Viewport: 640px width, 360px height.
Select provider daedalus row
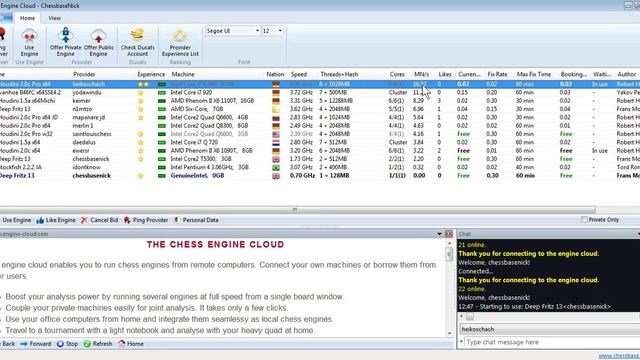coord(320,142)
